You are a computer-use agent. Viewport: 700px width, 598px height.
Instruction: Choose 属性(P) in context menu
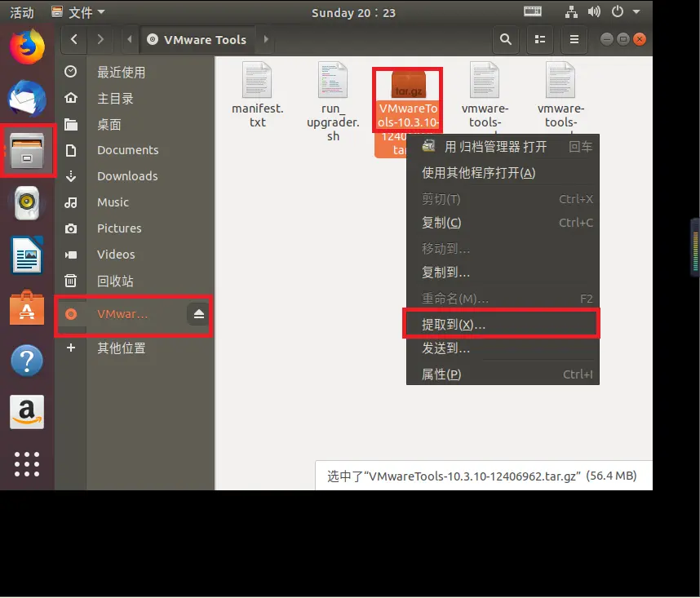coord(503,374)
